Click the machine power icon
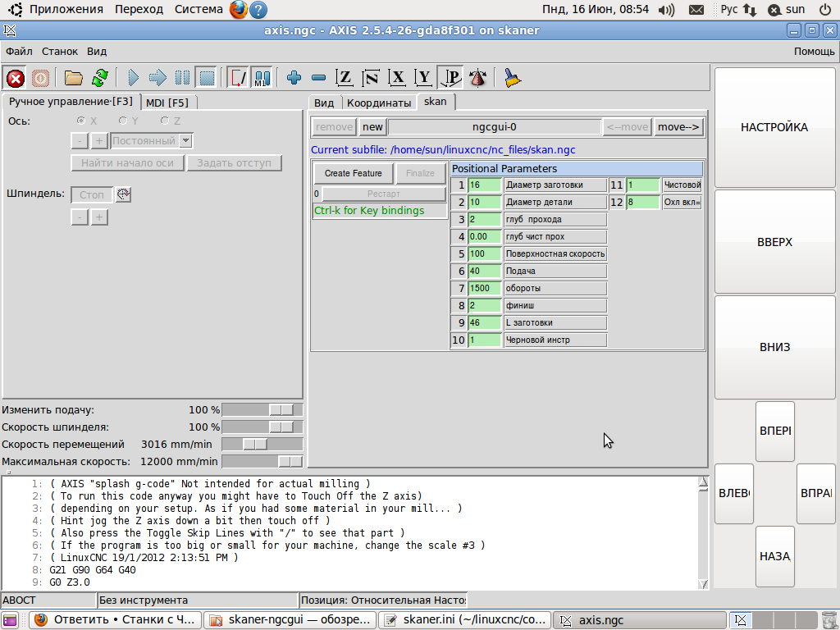The height and width of the screenshot is (630, 840). click(x=40, y=78)
